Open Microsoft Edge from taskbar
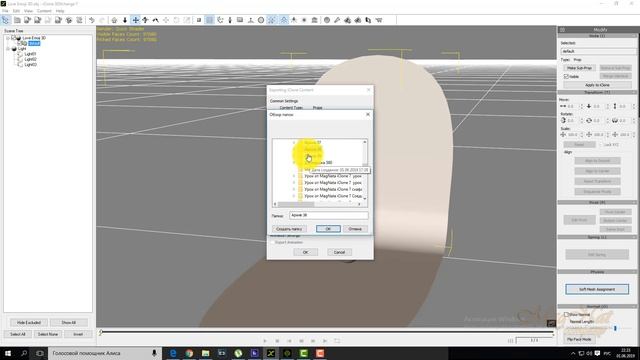 tap(173, 353)
